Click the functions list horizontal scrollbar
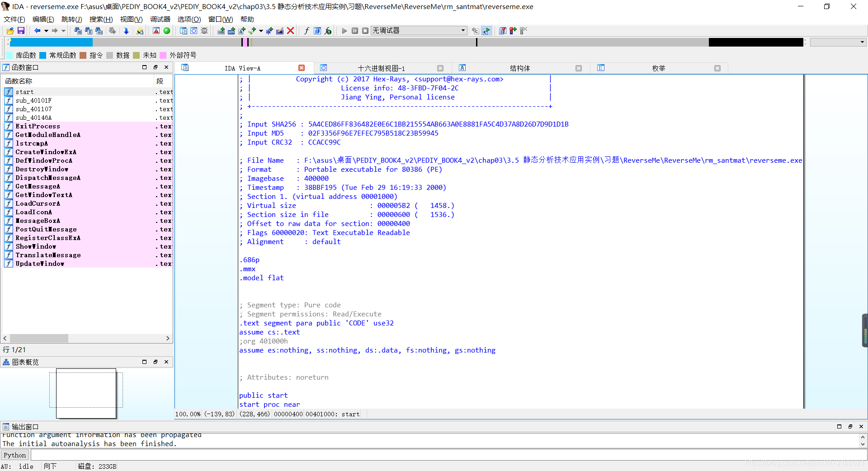 tap(86, 338)
